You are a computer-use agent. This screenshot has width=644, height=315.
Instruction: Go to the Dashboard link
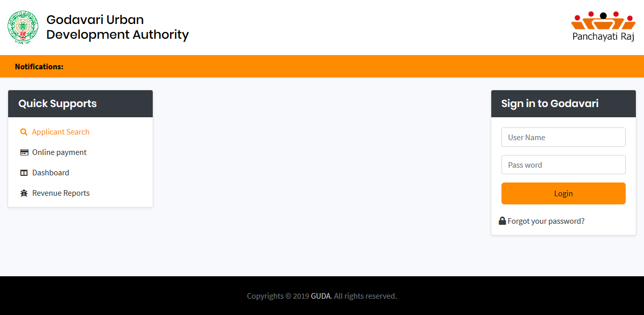click(x=51, y=173)
